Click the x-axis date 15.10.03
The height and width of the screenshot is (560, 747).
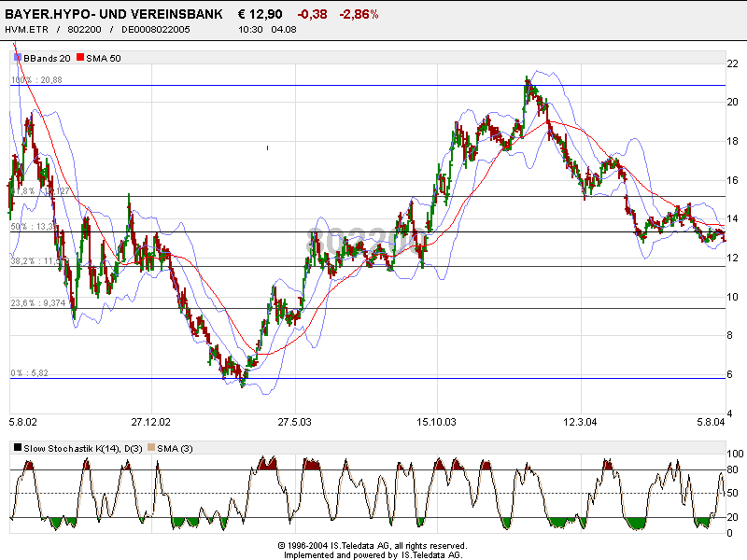[x=436, y=422]
